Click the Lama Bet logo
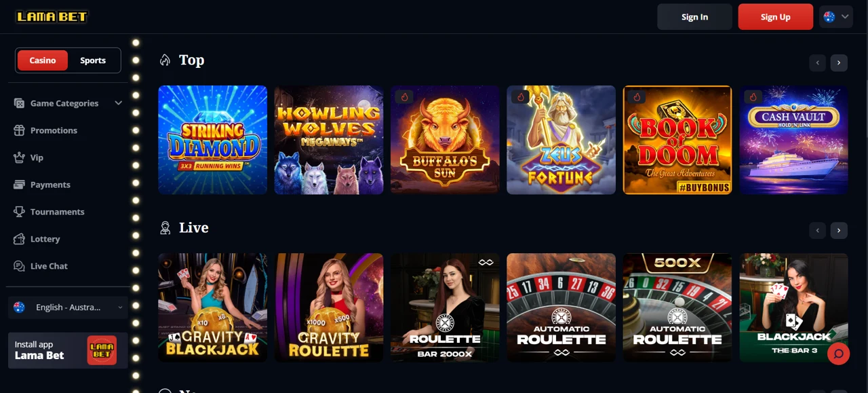The height and width of the screenshot is (393, 868). [52, 17]
